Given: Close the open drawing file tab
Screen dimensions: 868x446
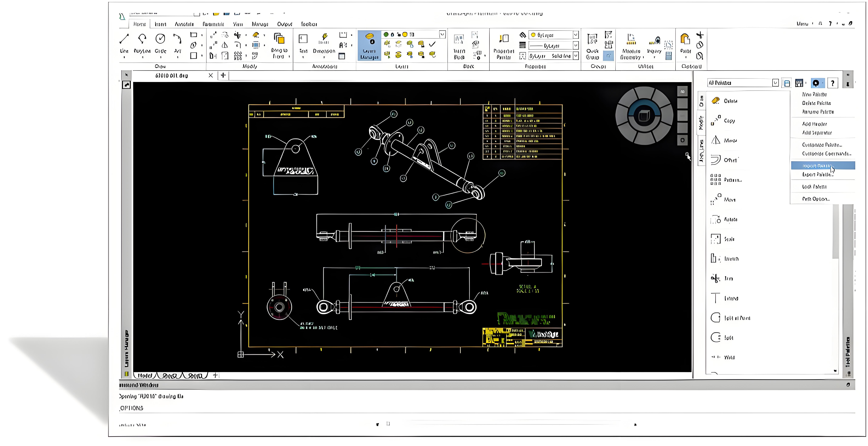Looking at the screenshot, I should pos(211,75).
